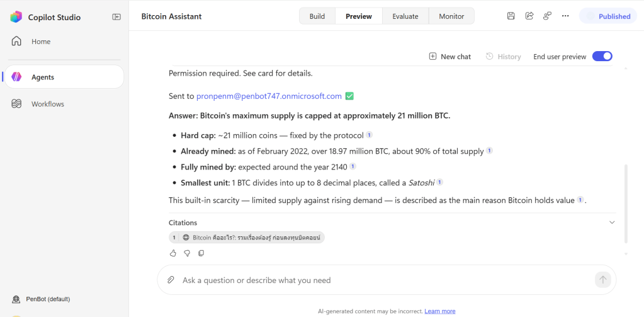644x317 pixels.
Task: Click the share arrow icon in top toolbar
Action: tap(529, 16)
